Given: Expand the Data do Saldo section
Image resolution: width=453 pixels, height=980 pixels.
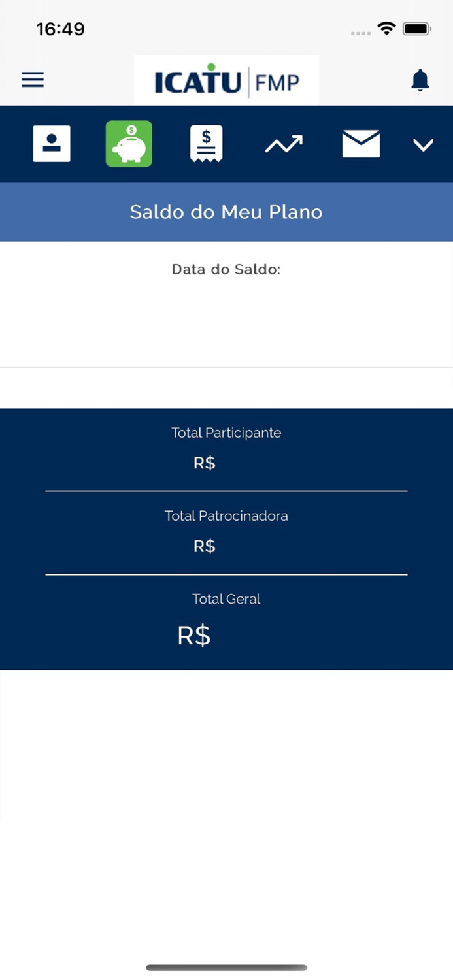Looking at the screenshot, I should coord(226,269).
